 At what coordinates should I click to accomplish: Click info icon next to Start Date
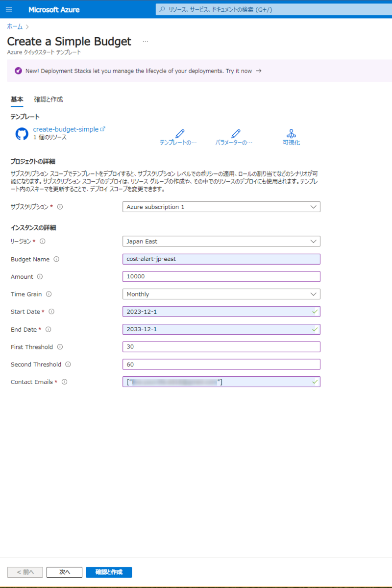point(51,312)
